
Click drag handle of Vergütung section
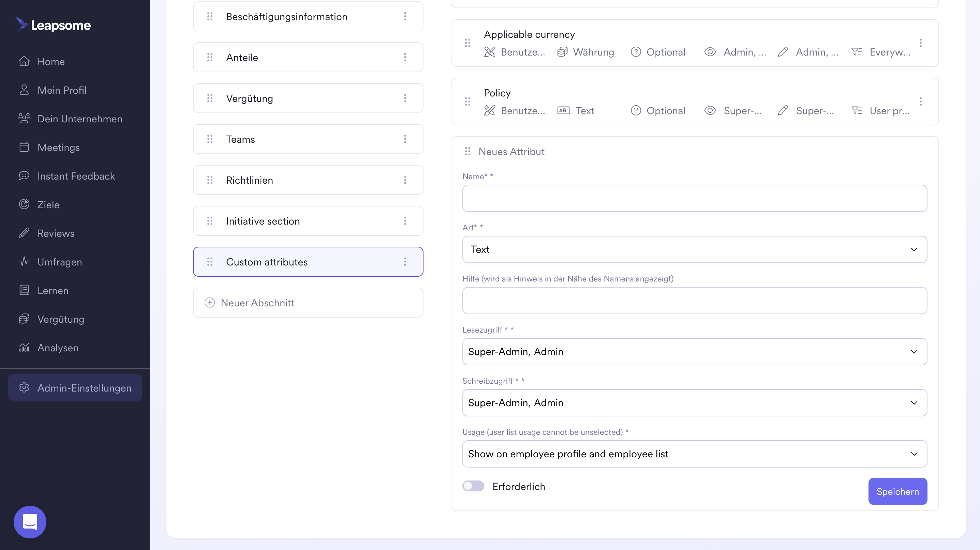(x=210, y=98)
